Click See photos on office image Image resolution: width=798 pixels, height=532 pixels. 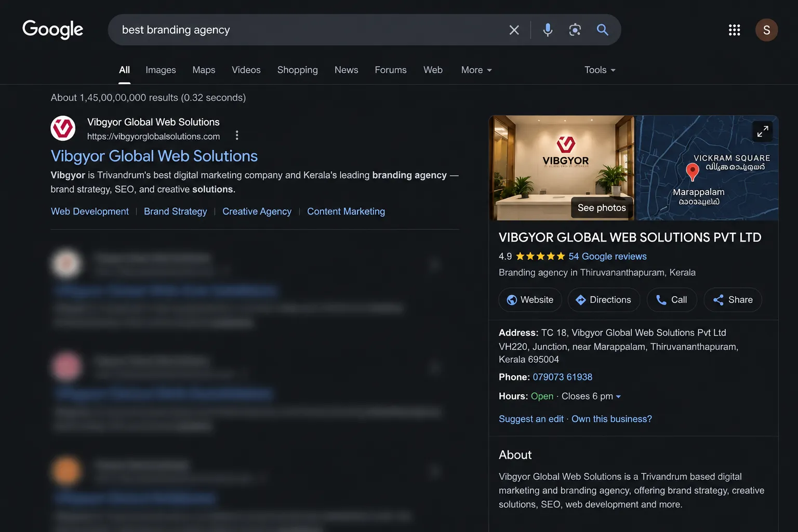pos(602,208)
